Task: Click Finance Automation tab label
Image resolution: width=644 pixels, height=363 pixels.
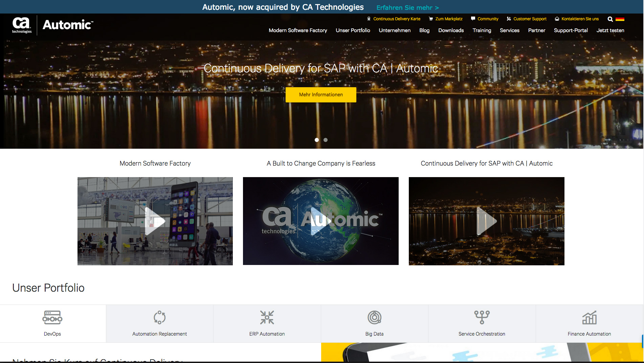Action: tap(589, 334)
